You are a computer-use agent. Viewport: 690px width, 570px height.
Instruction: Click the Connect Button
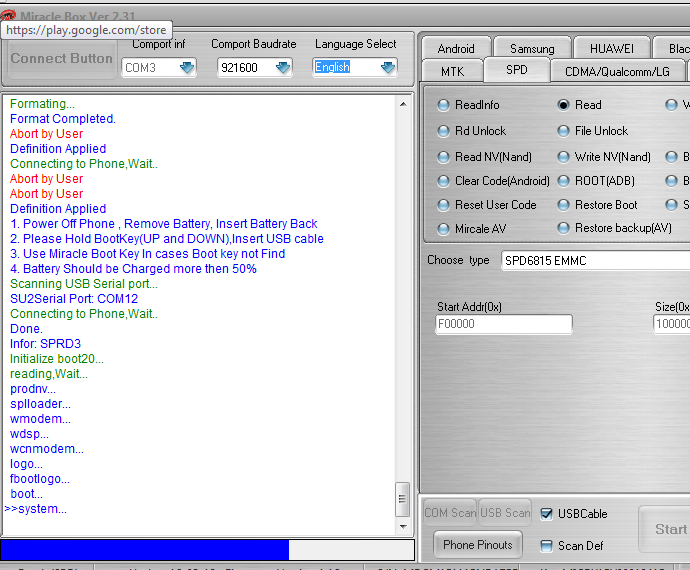pyautogui.click(x=61, y=59)
